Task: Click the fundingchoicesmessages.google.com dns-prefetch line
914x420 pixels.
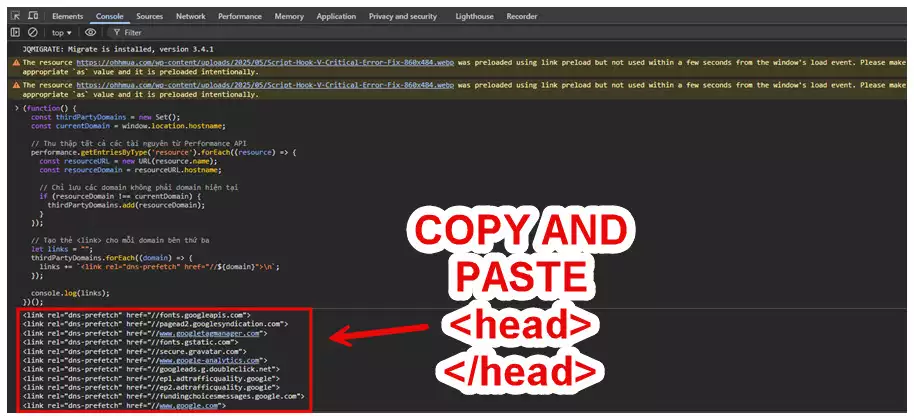Action: tap(164, 396)
